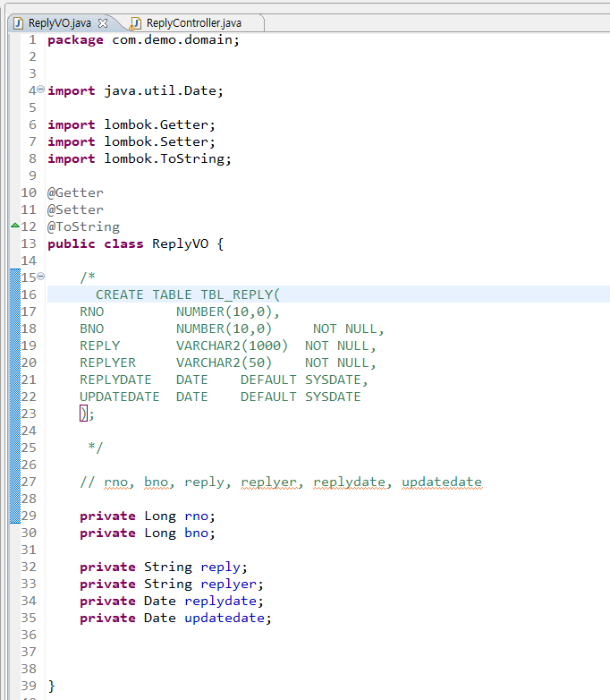The image size is (610, 700).
Task: Click the field 'replyer' on line 33
Action: click(x=228, y=585)
